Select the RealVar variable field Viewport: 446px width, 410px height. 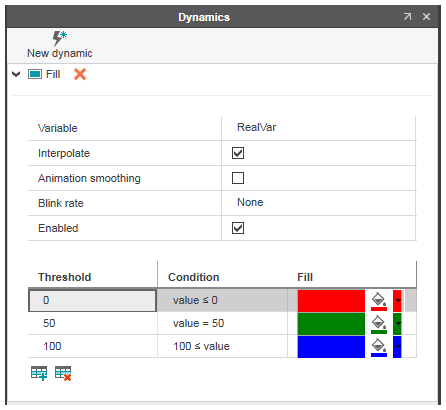tap(318, 128)
